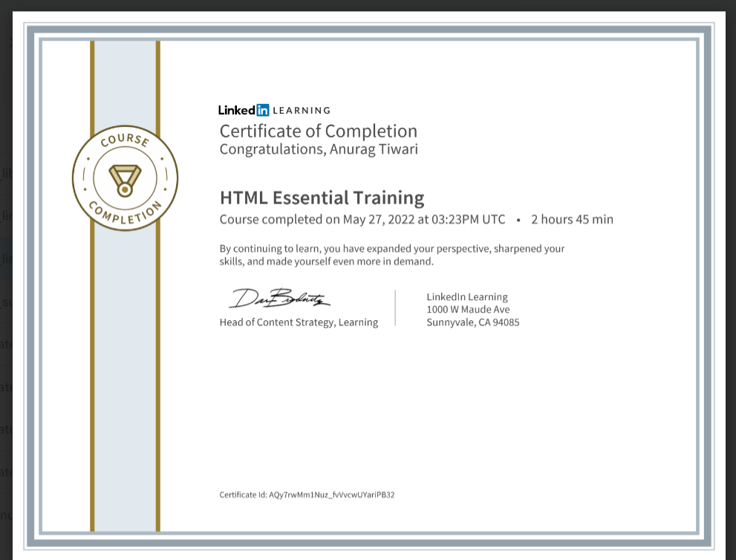Click the 'By continuing to learn' paragraph
This screenshot has width=736, height=560.
392,255
